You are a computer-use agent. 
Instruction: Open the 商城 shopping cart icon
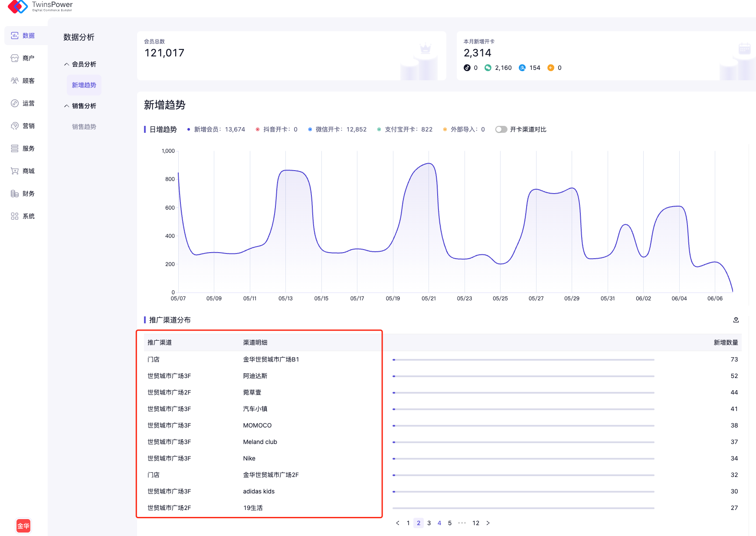pos(15,171)
